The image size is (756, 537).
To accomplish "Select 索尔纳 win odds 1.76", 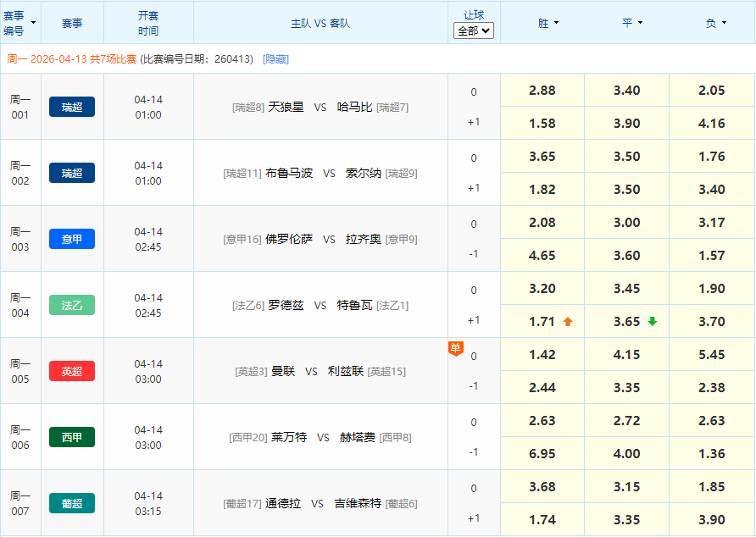I will [x=712, y=156].
